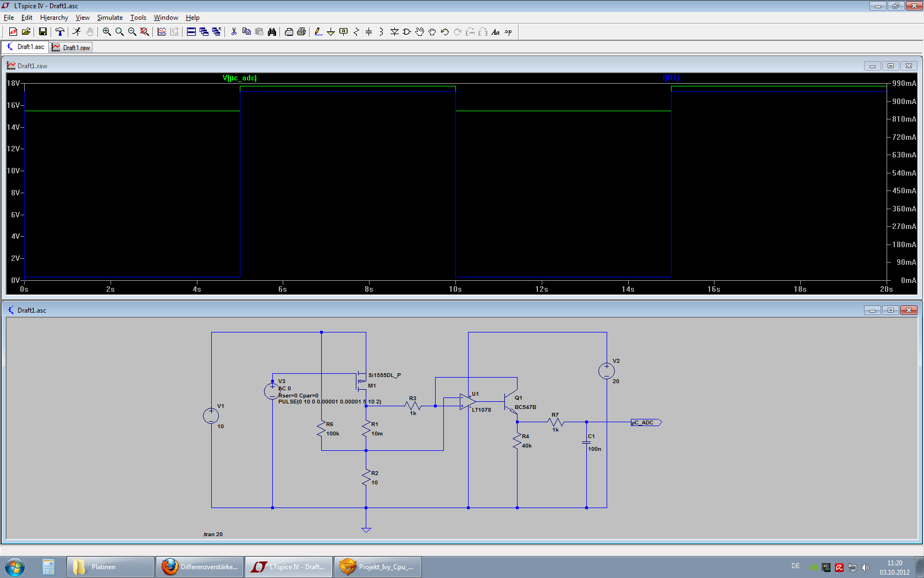924x578 pixels.
Task: Open Print Setup icon in toolbar
Action: [289, 32]
